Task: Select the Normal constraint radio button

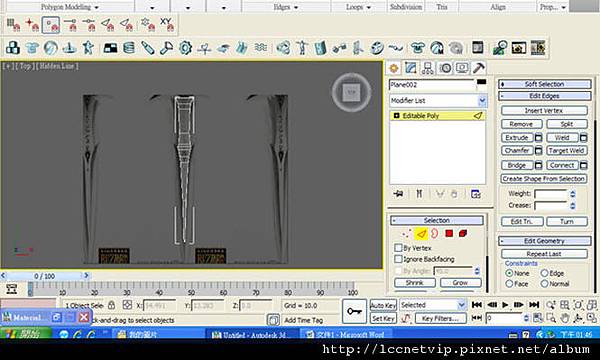Action: [x=544, y=283]
